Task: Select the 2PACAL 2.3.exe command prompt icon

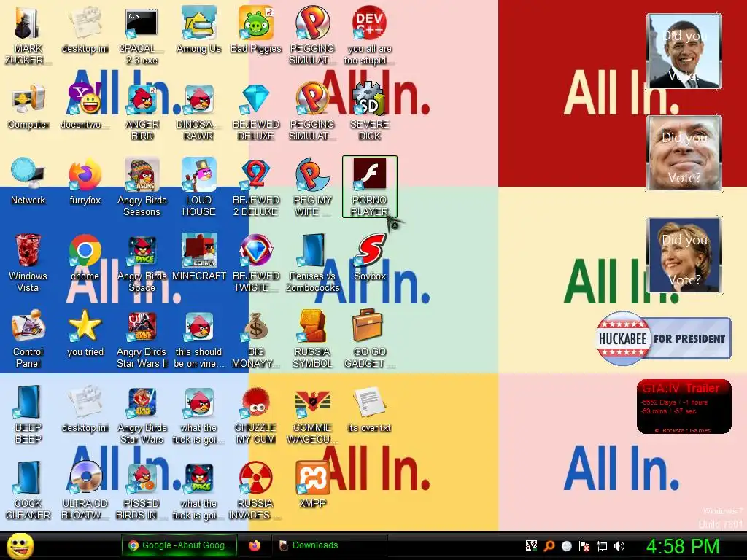Action: tap(142, 36)
